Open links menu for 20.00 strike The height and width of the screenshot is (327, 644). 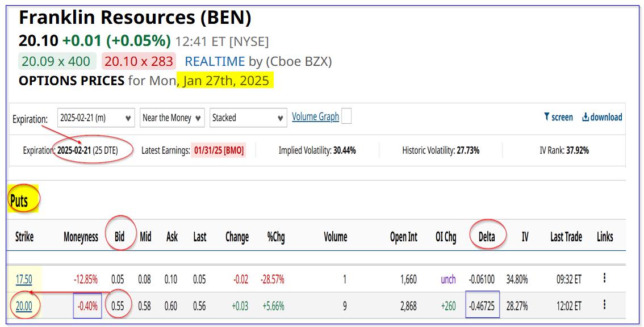pyautogui.click(x=604, y=305)
